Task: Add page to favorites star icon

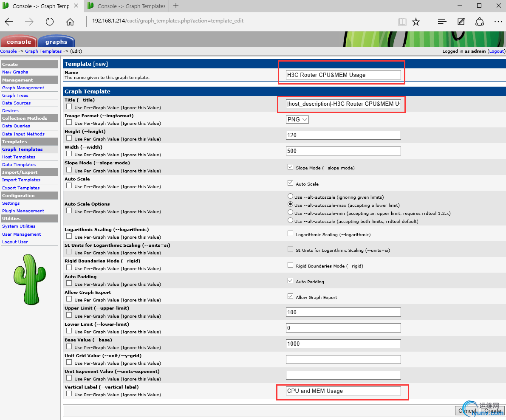Action: [416, 22]
